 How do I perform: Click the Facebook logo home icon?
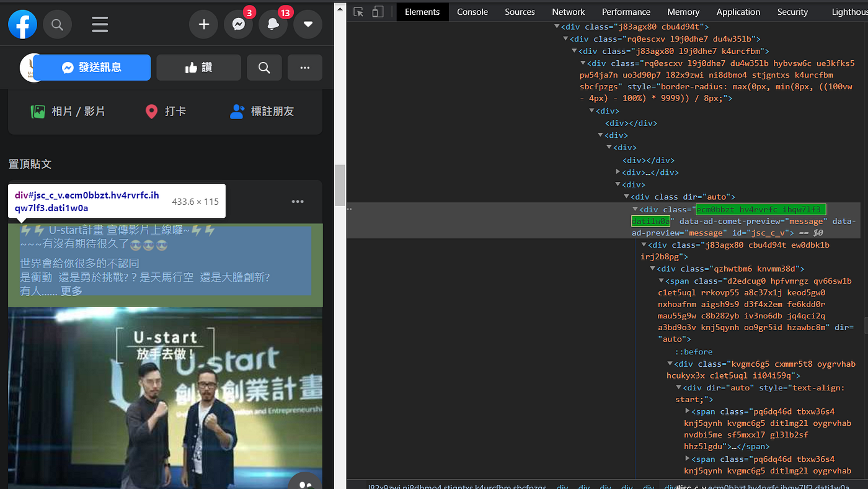(23, 25)
